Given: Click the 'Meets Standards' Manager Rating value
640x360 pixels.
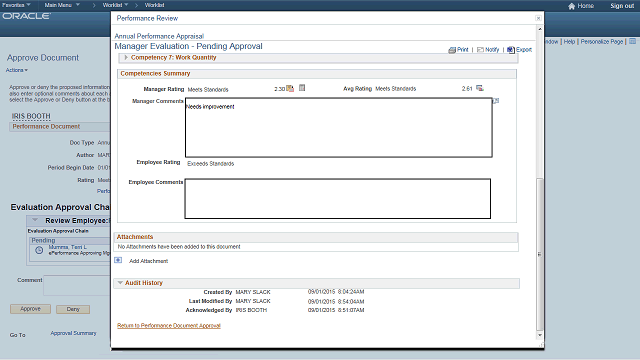Looking at the screenshot, I should pos(208,89).
